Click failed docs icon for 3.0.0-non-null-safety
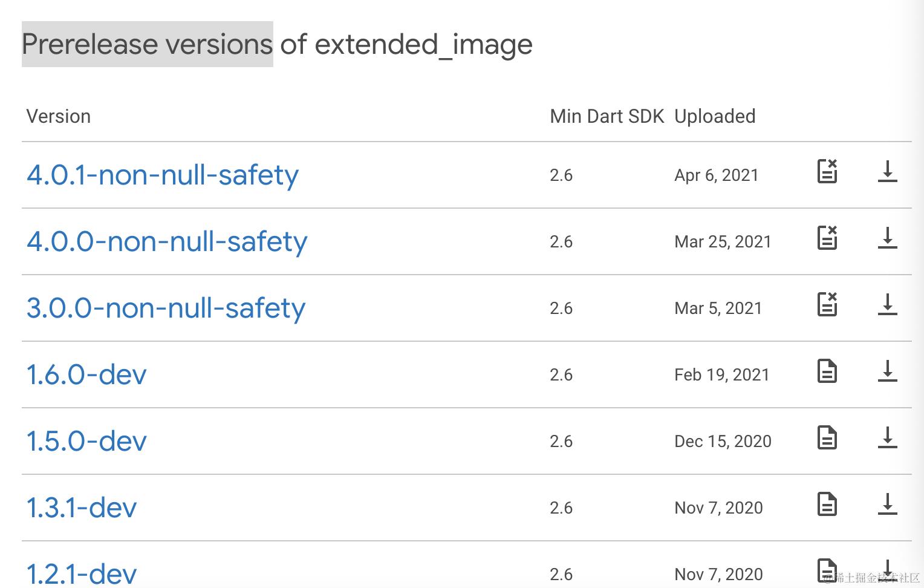Viewport: 924px width, 588px height. 827,304
